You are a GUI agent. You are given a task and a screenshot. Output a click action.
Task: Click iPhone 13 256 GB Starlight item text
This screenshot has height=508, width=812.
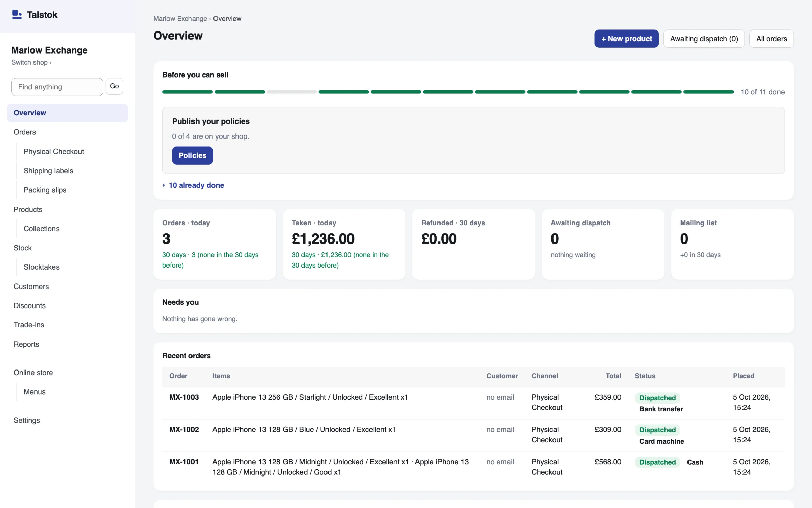310,397
